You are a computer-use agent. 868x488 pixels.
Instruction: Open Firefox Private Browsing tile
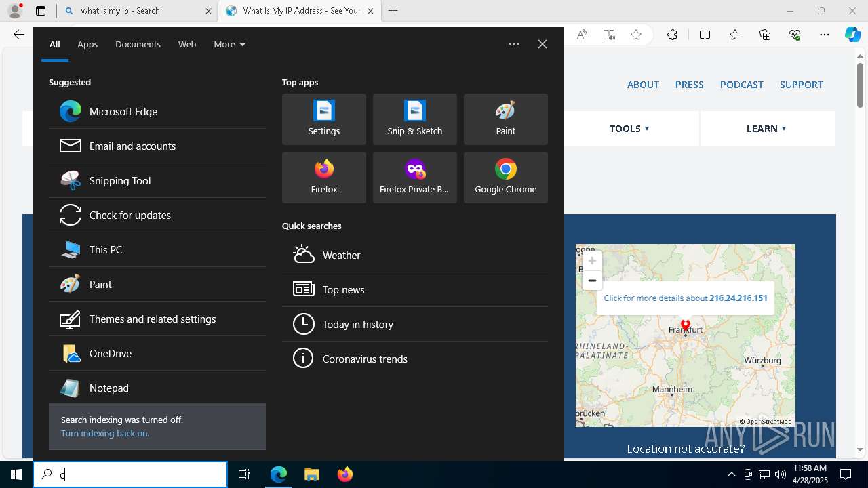coord(415,178)
